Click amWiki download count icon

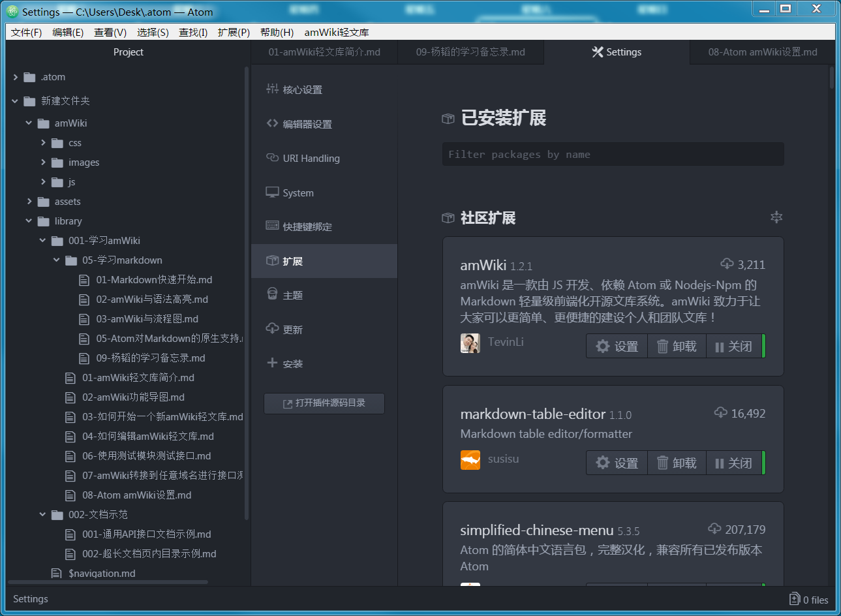coord(727,264)
